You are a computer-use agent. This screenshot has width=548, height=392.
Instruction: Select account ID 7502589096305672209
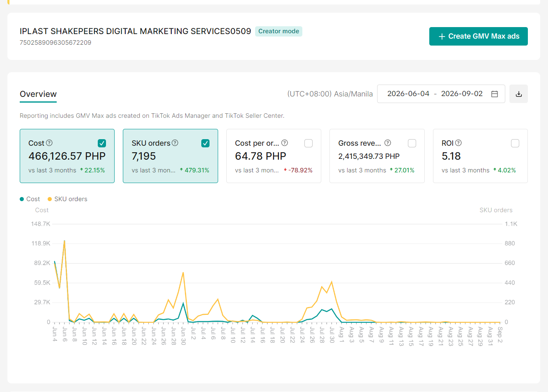tap(55, 43)
